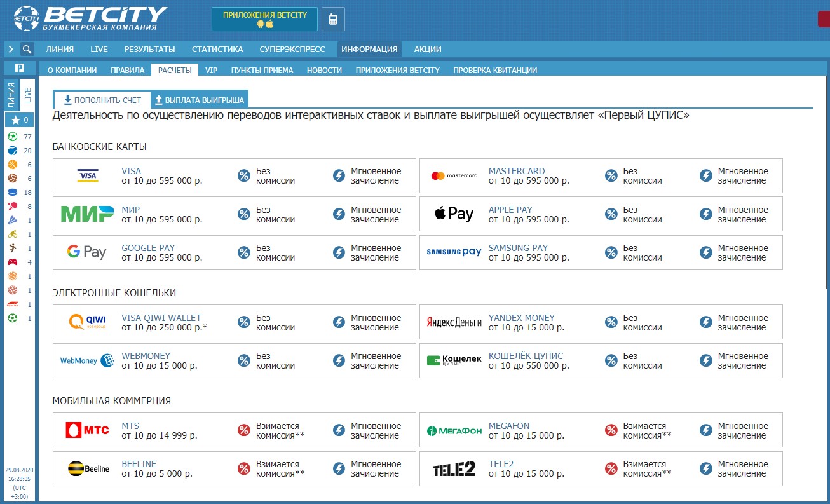Open the VIP submenu tab

(212, 71)
